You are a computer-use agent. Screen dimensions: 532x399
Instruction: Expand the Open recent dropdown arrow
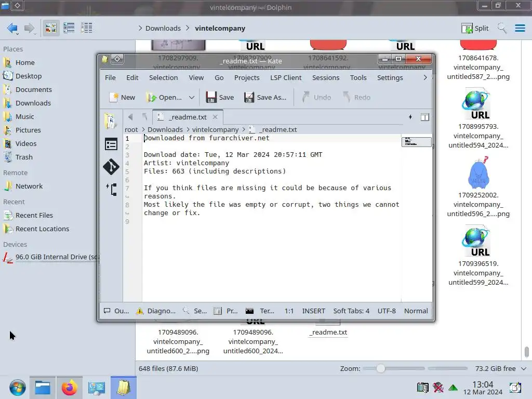pos(192,97)
